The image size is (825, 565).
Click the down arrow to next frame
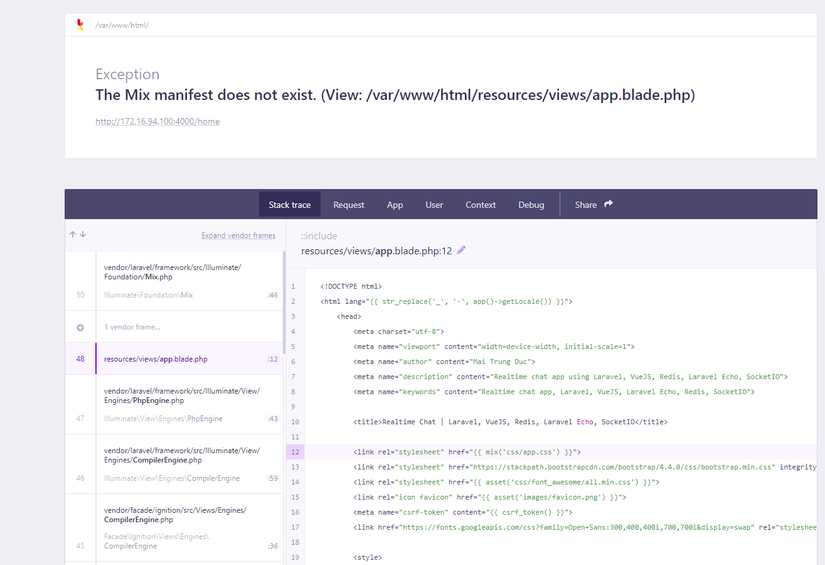pos(83,235)
